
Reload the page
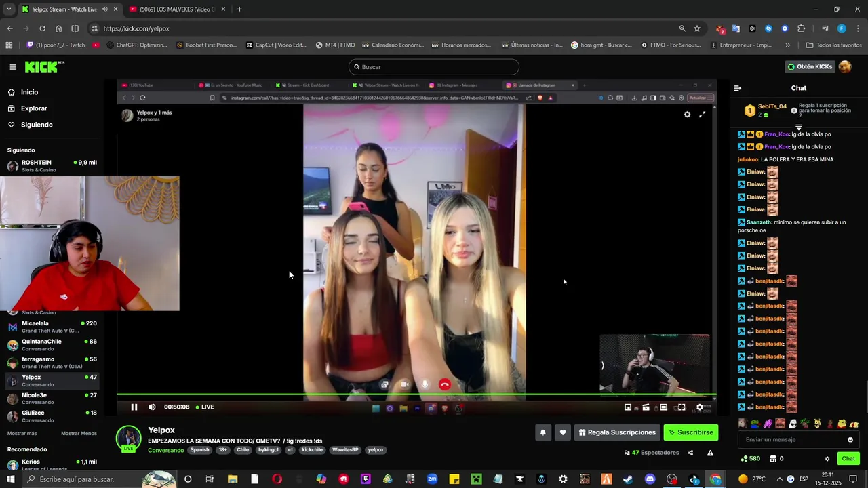tap(42, 28)
